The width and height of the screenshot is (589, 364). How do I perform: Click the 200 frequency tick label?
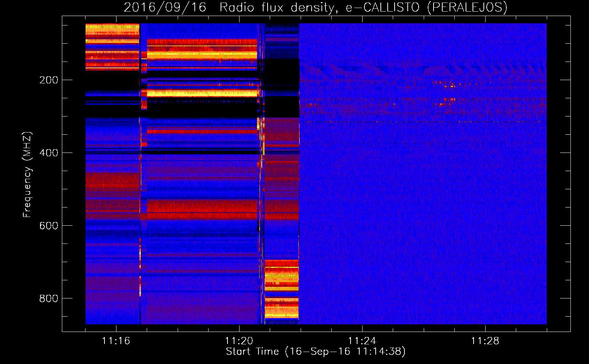coord(49,80)
